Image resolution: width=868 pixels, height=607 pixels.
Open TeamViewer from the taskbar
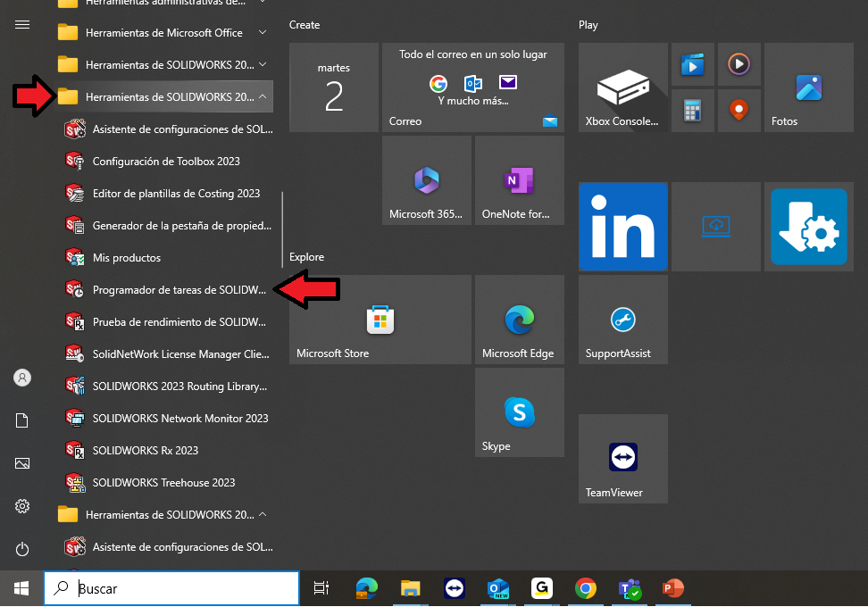click(455, 589)
